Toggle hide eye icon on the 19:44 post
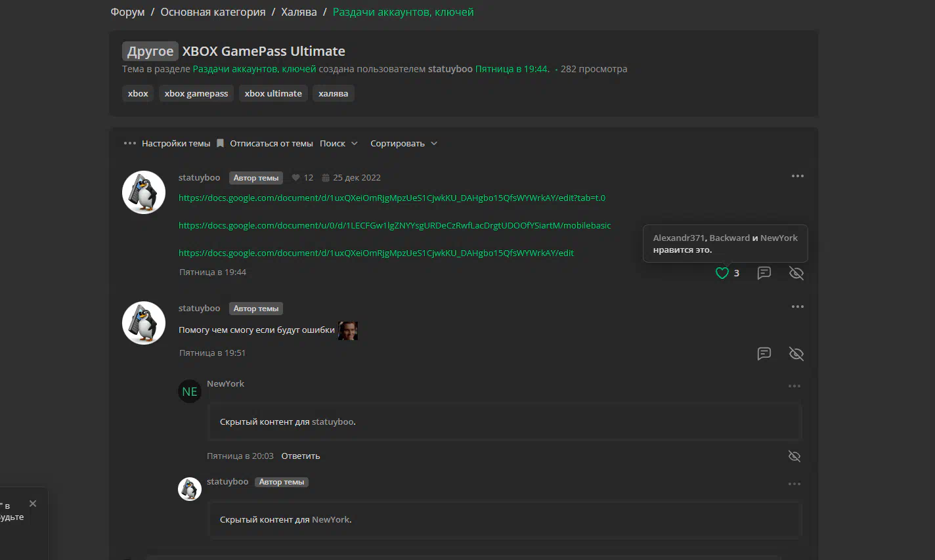 (796, 273)
